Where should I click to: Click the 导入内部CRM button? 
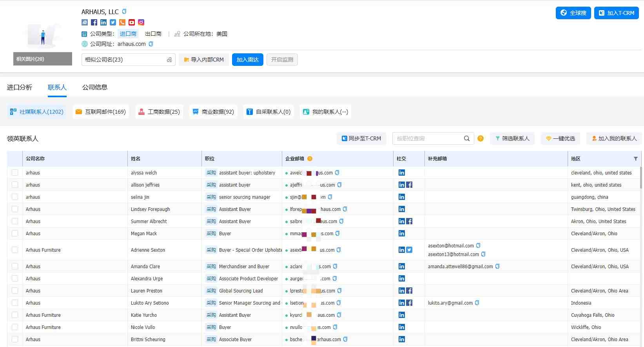coord(204,60)
